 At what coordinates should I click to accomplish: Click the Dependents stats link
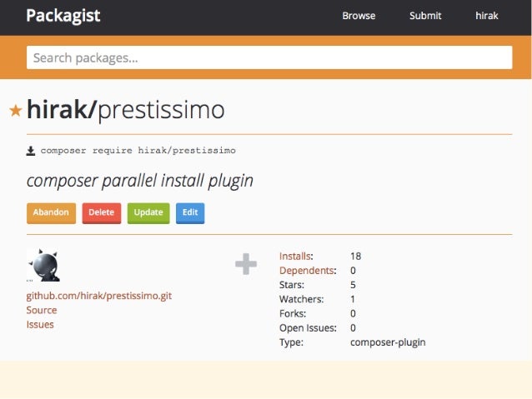tap(307, 271)
